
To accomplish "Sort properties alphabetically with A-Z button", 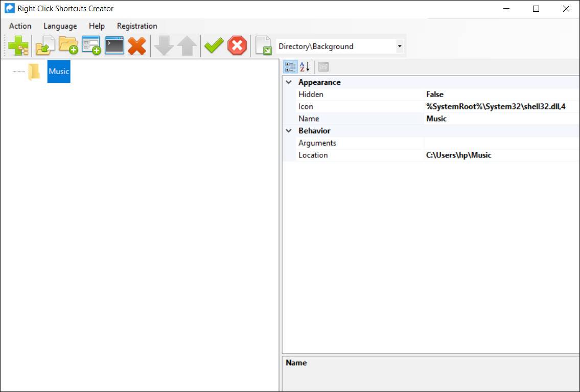I will tap(305, 67).
